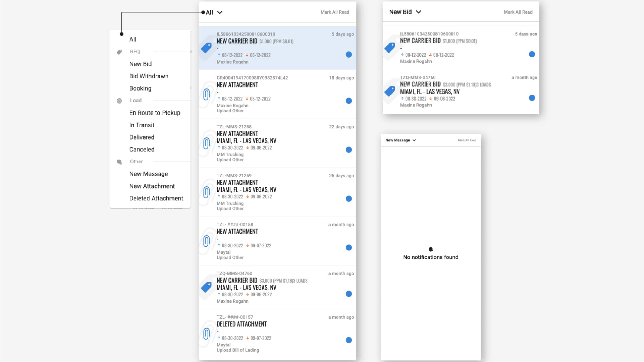Open the New Bid filter dropdown
This screenshot has height=362, width=644.
[x=405, y=12]
